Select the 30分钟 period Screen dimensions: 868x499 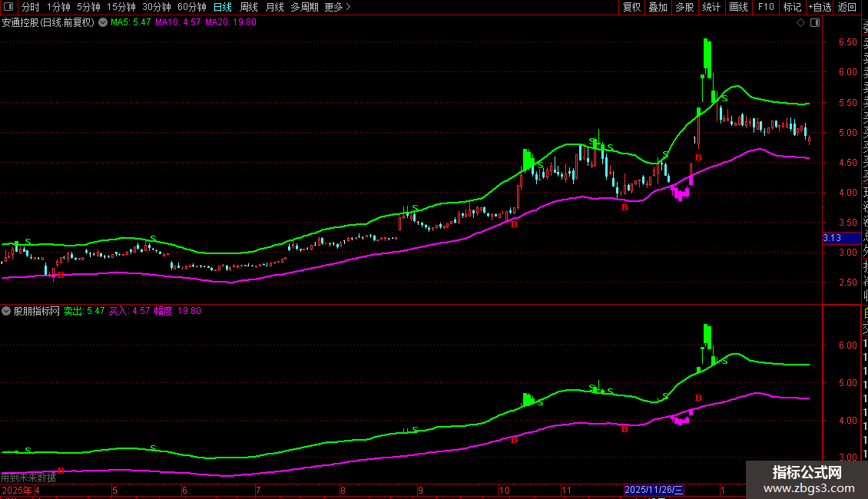pyautogui.click(x=157, y=7)
